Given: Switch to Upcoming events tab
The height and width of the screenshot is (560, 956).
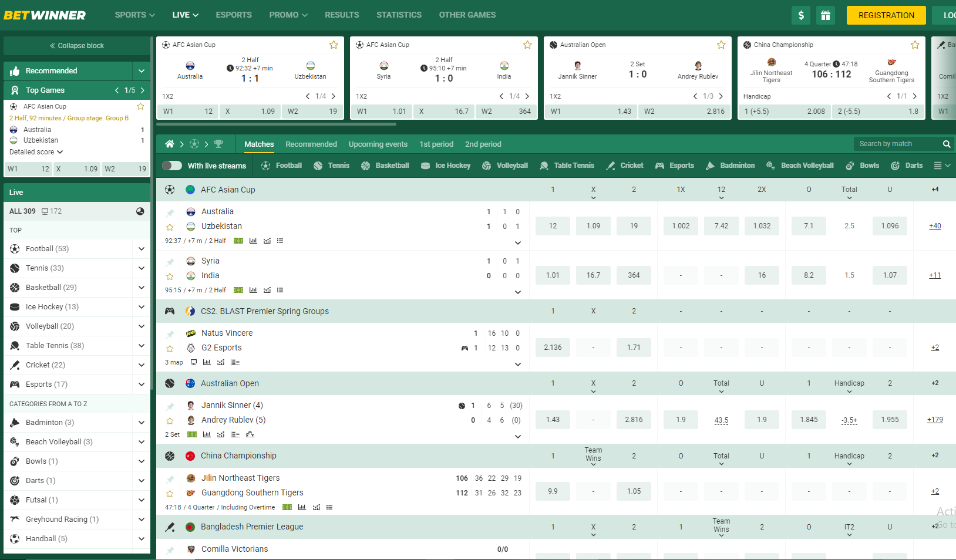Looking at the screenshot, I should (x=378, y=144).
